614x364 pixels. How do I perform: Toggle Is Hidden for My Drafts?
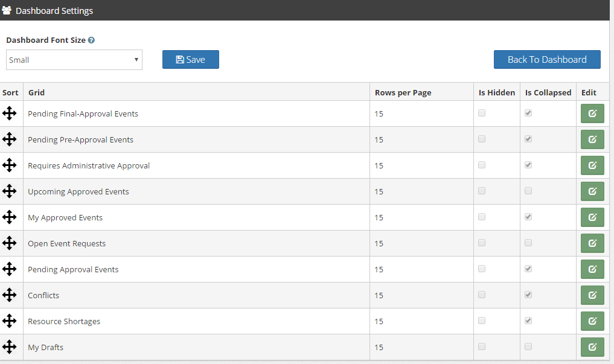coord(482,346)
